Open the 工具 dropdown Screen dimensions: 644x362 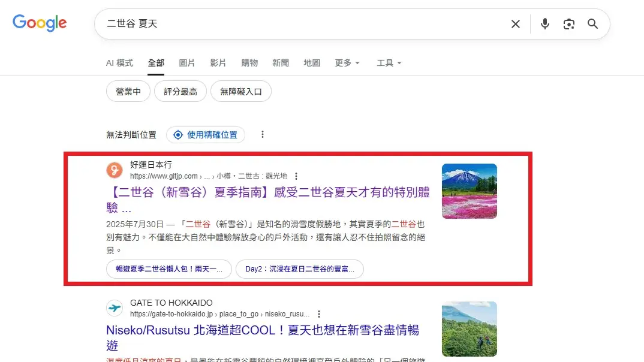[x=389, y=63]
